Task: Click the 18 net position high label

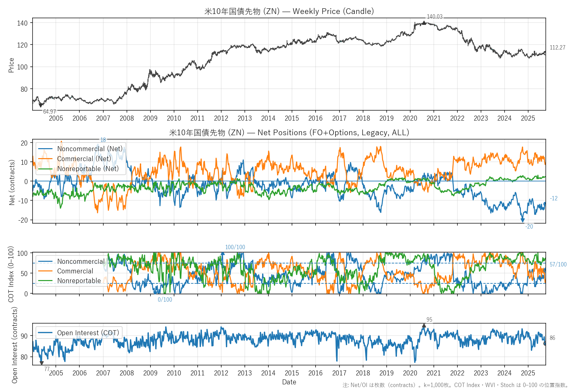Action: (103, 140)
